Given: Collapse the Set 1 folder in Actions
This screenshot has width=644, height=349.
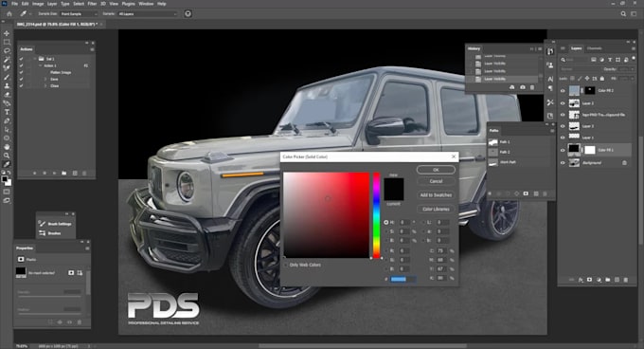Looking at the screenshot, I should pos(34,59).
